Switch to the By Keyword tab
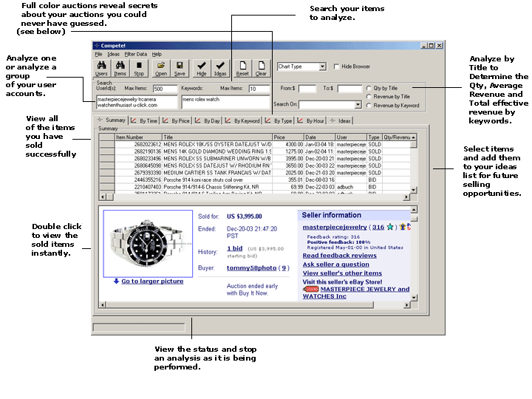The width and height of the screenshot is (532, 399). tap(242, 120)
